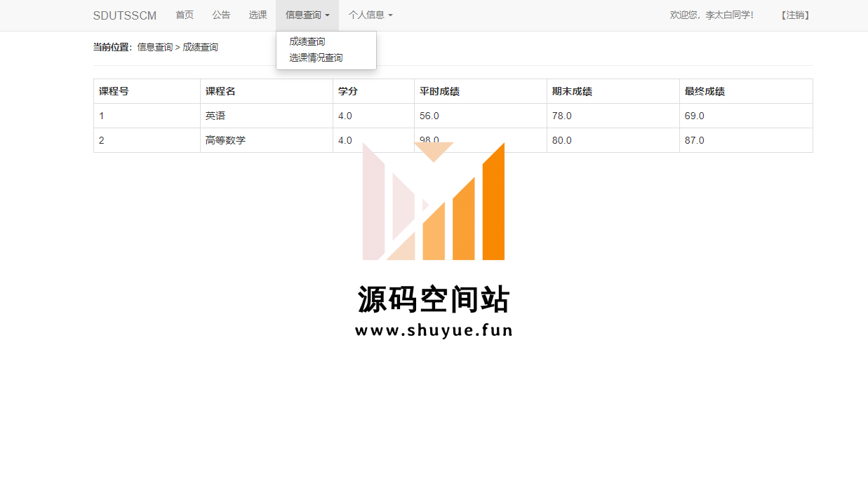Click the 56.0 平时成绩 cell
The image size is (868, 483).
click(481, 116)
